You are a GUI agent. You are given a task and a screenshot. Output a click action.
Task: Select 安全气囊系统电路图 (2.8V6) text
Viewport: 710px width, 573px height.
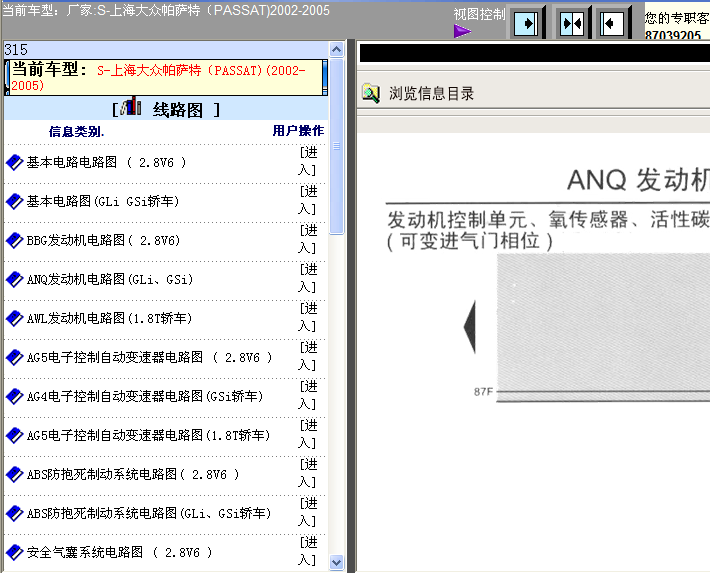[119, 552]
